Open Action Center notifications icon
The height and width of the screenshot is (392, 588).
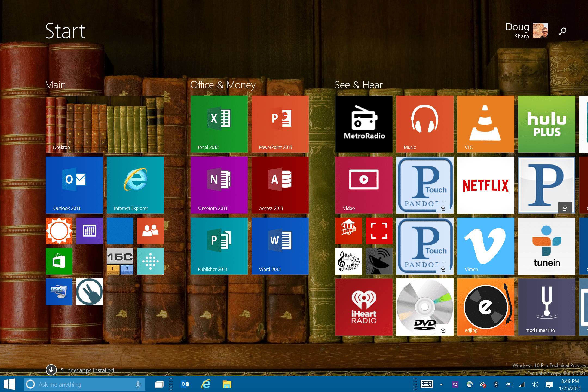point(549,384)
